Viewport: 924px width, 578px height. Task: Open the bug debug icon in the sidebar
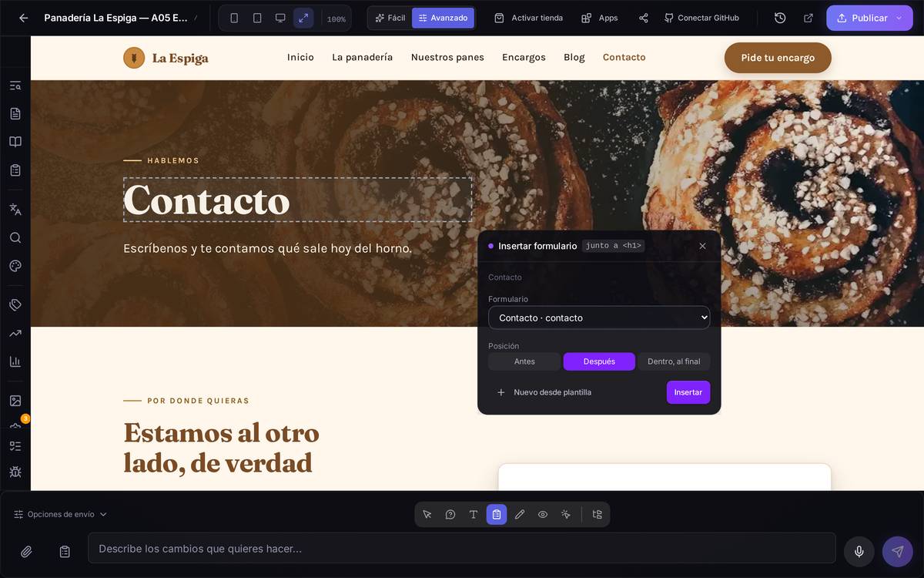coord(15,472)
